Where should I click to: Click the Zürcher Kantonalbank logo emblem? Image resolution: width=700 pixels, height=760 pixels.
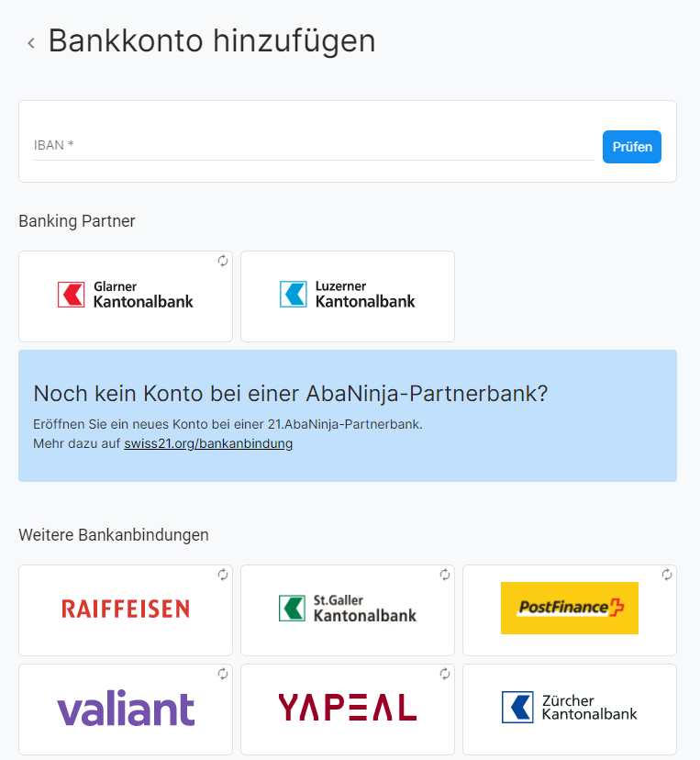pos(517,707)
